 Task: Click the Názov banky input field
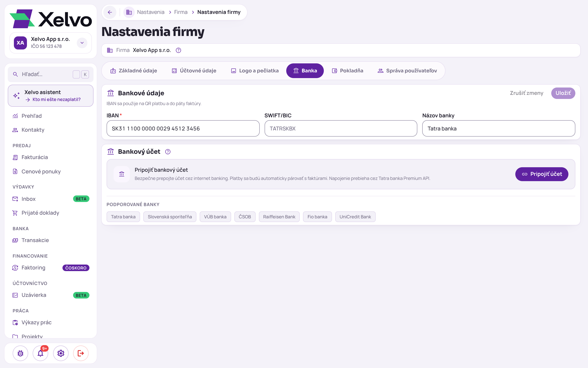[499, 129]
